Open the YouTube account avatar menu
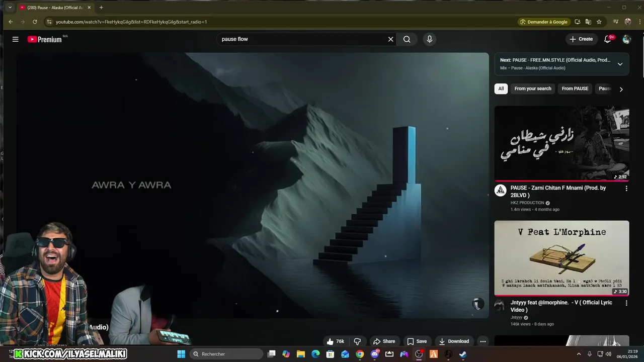644x362 pixels. click(626, 39)
